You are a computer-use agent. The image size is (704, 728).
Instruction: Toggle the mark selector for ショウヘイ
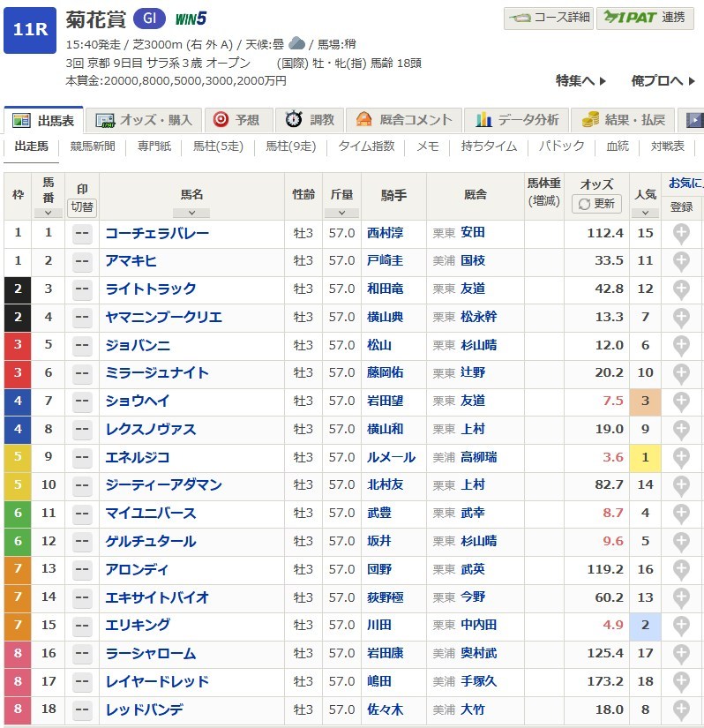coord(82,402)
